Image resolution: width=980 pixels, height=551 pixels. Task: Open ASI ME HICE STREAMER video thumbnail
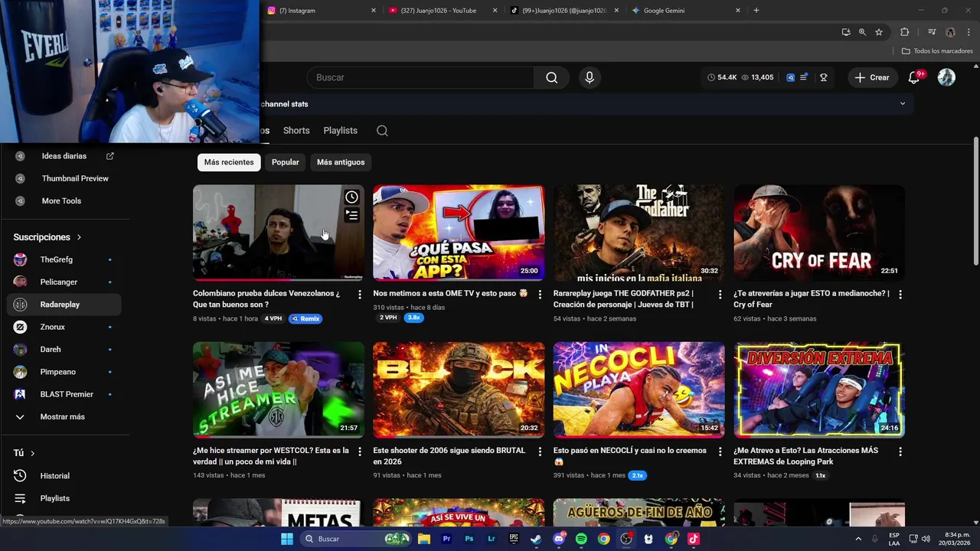click(x=279, y=390)
